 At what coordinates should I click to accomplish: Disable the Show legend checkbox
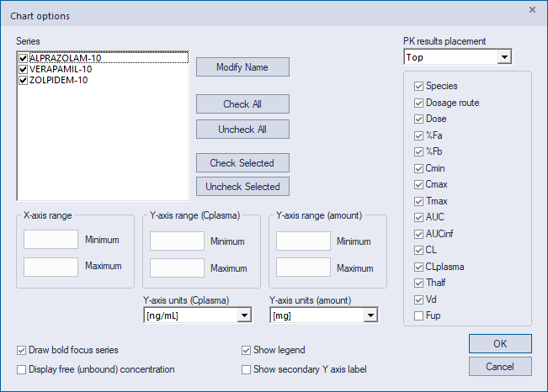(246, 351)
